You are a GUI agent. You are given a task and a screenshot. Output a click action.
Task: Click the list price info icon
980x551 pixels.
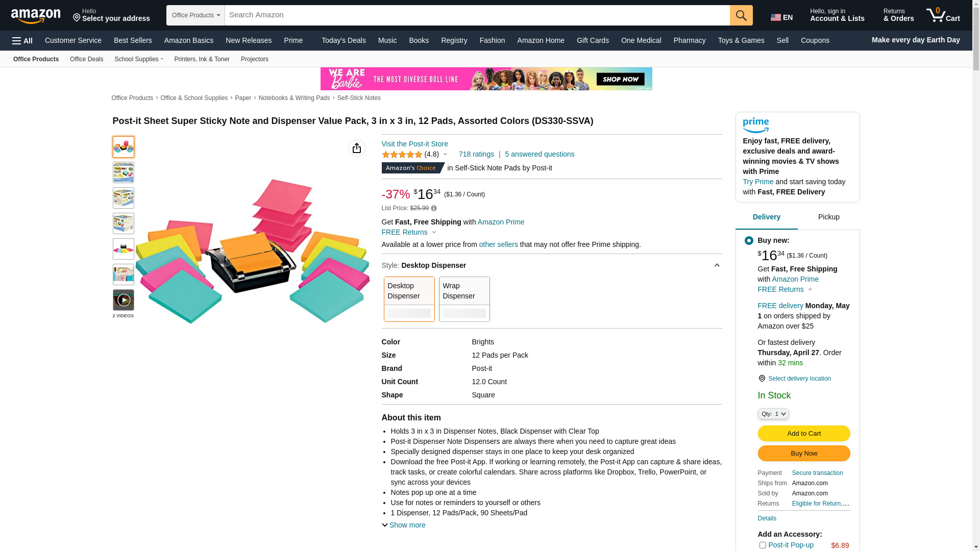pos(434,208)
